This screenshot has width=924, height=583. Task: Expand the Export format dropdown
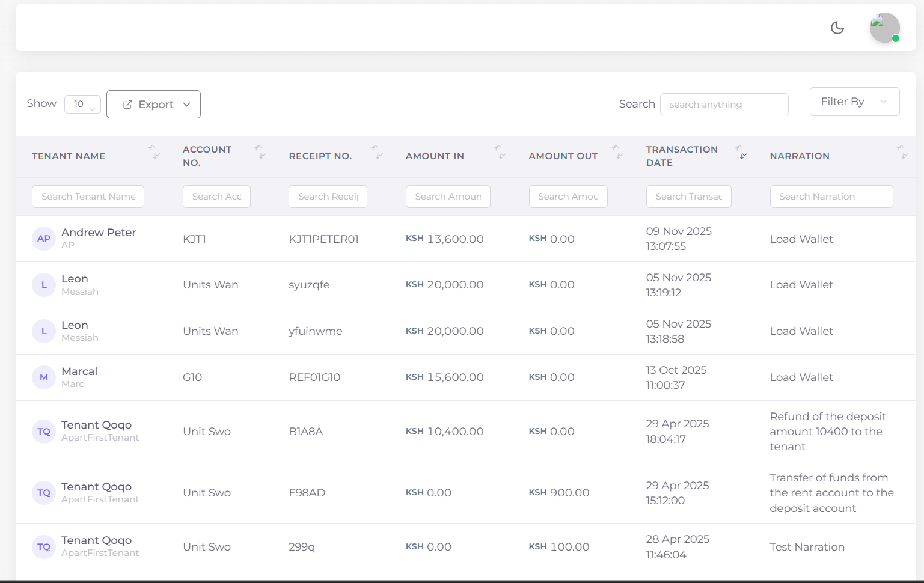click(x=186, y=104)
